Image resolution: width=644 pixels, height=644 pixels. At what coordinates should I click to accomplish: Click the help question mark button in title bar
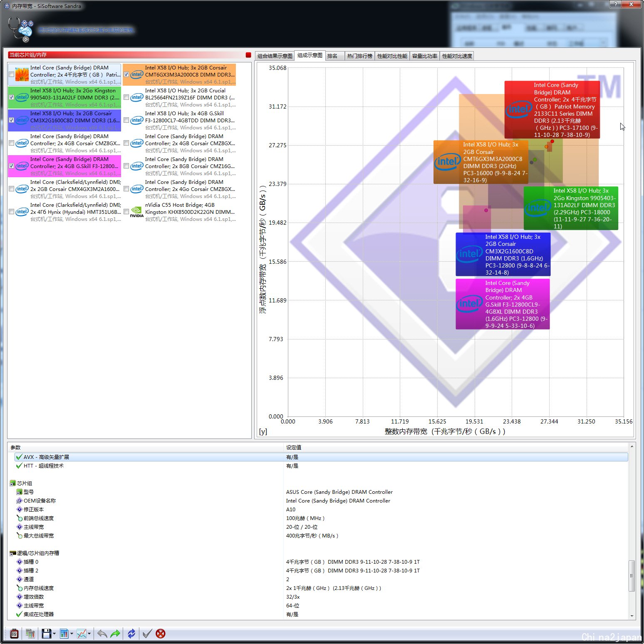[616, 4]
